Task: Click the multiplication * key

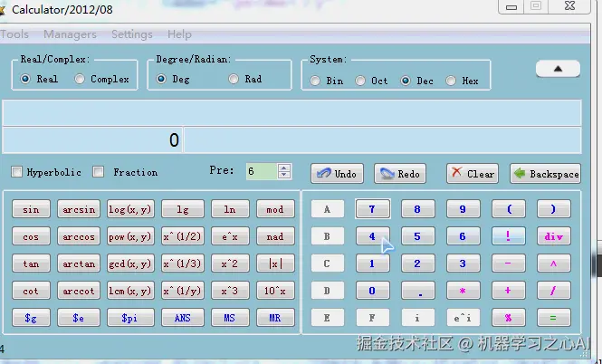Action: tap(463, 291)
